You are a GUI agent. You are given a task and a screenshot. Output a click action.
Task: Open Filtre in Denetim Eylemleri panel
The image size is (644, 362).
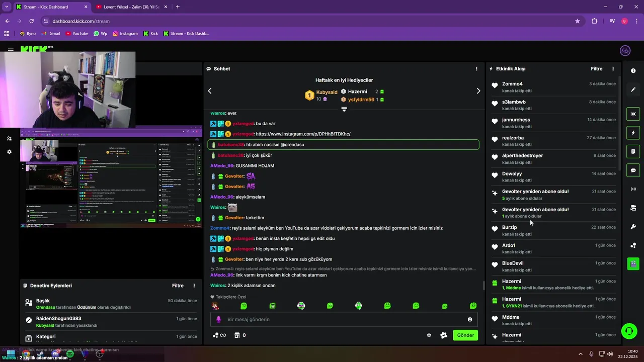point(178,286)
